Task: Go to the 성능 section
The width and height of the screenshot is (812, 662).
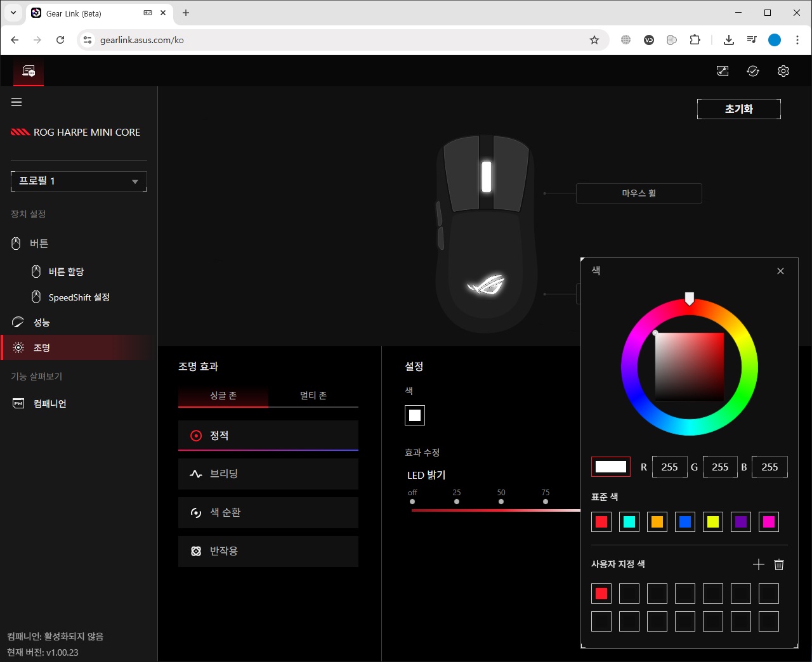Action: [79, 322]
